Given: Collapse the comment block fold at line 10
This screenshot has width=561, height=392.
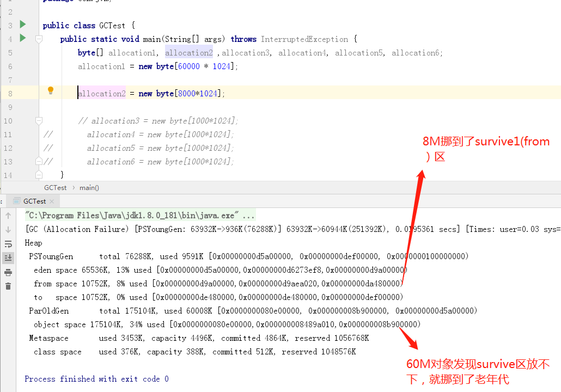Looking at the screenshot, I should pos(39,120).
